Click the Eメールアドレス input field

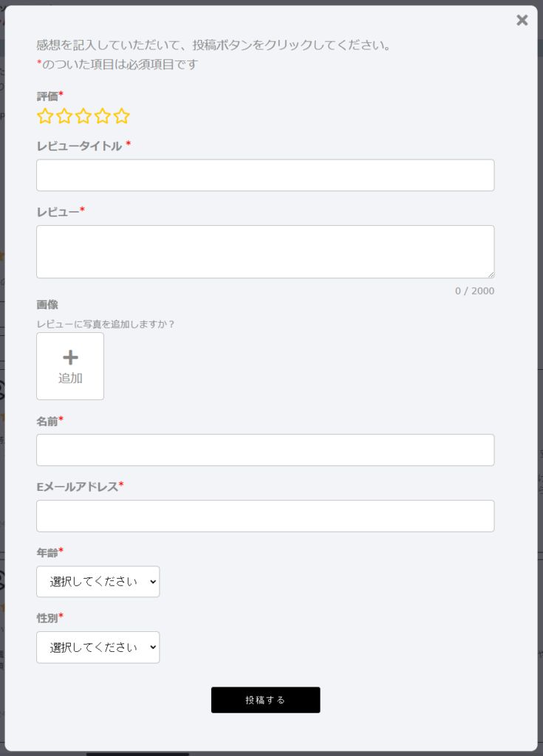tap(265, 516)
